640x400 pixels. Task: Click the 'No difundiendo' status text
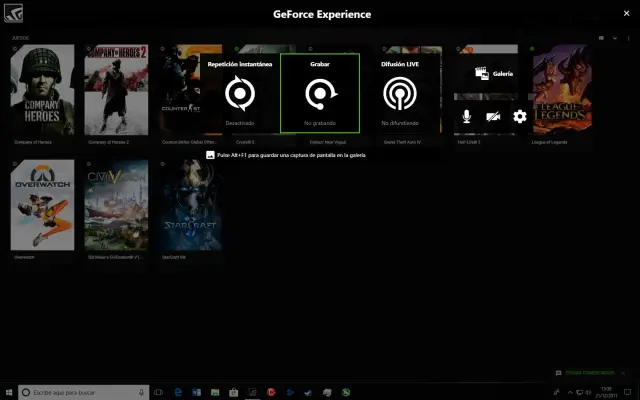click(400, 123)
